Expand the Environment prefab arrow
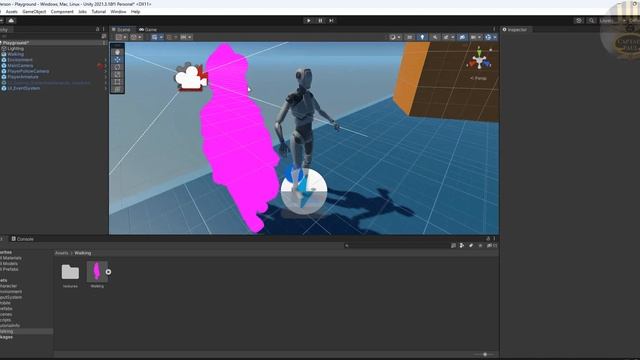 click(105, 60)
